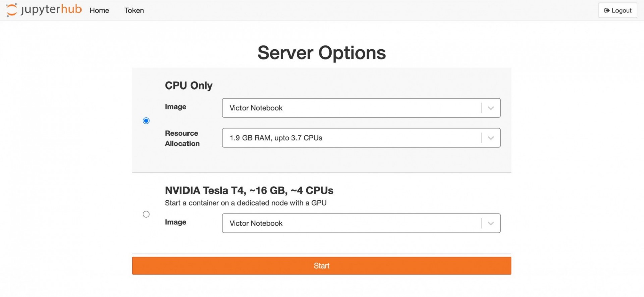The height and width of the screenshot is (297, 644).
Task: Open the CPU Only Image dropdown
Action: point(361,108)
